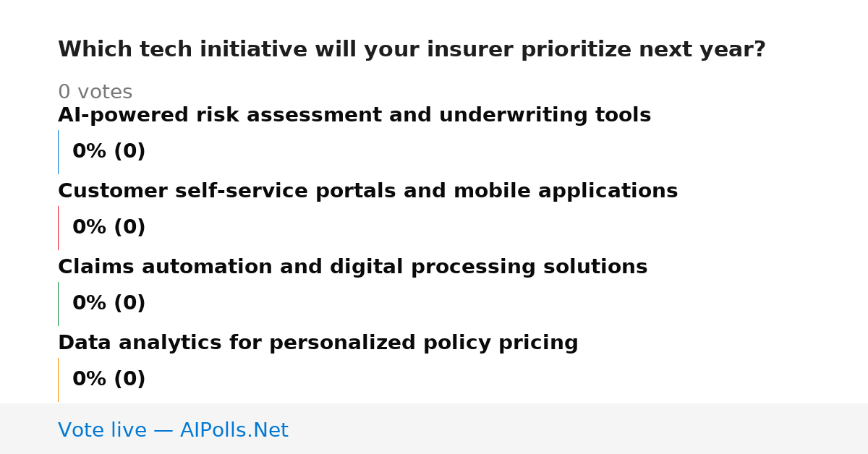Click the (0) count under Customer self-service portals
This screenshot has width=868, height=454.
click(x=130, y=228)
